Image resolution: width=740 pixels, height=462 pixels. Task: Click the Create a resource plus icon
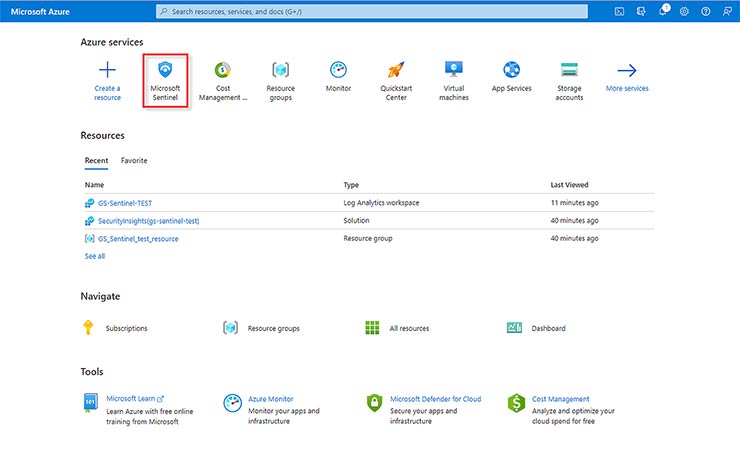[x=107, y=71]
